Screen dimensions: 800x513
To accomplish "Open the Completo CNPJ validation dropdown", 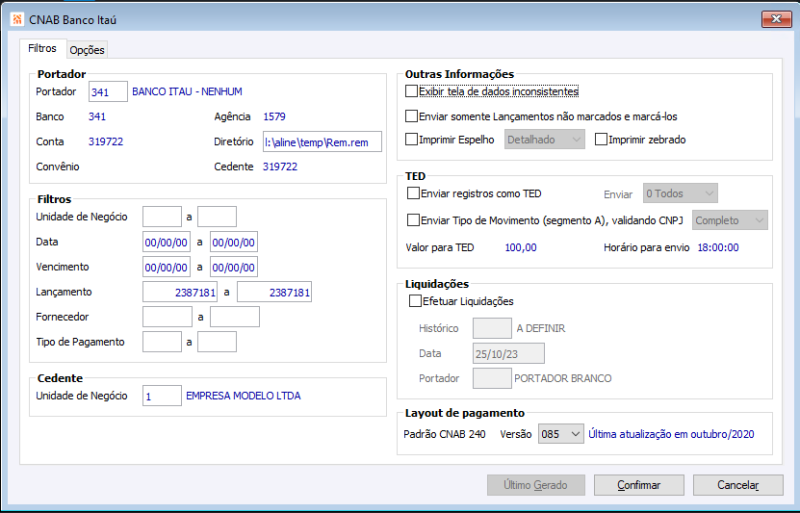I will pos(730,221).
